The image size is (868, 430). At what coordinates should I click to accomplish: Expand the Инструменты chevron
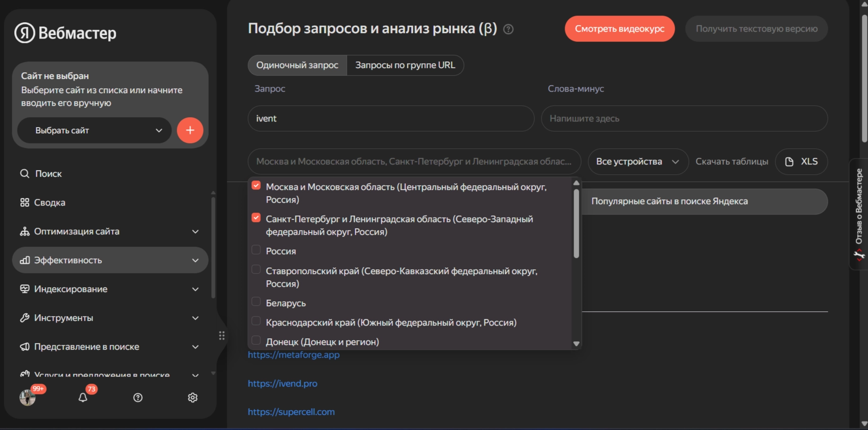pyautogui.click(x=196, y=318)
